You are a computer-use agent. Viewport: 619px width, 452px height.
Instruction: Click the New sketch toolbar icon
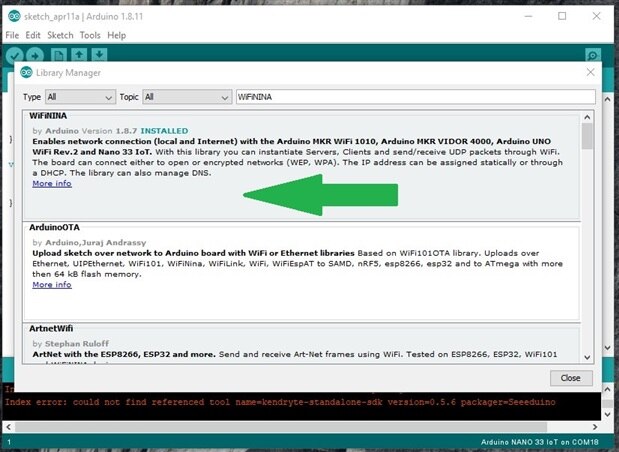tap(58, 55)
